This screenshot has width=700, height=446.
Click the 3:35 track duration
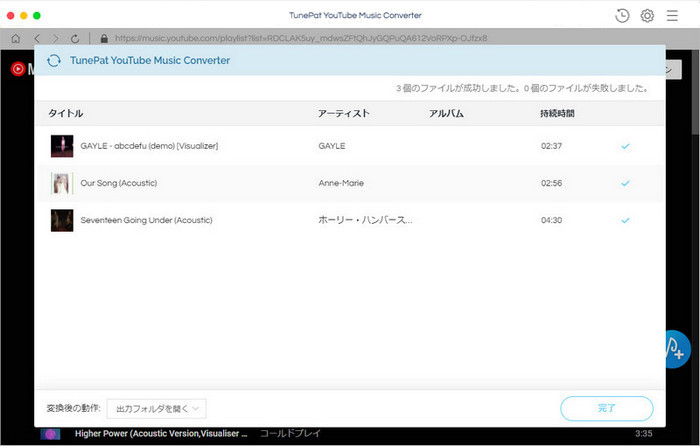(643, 433)
